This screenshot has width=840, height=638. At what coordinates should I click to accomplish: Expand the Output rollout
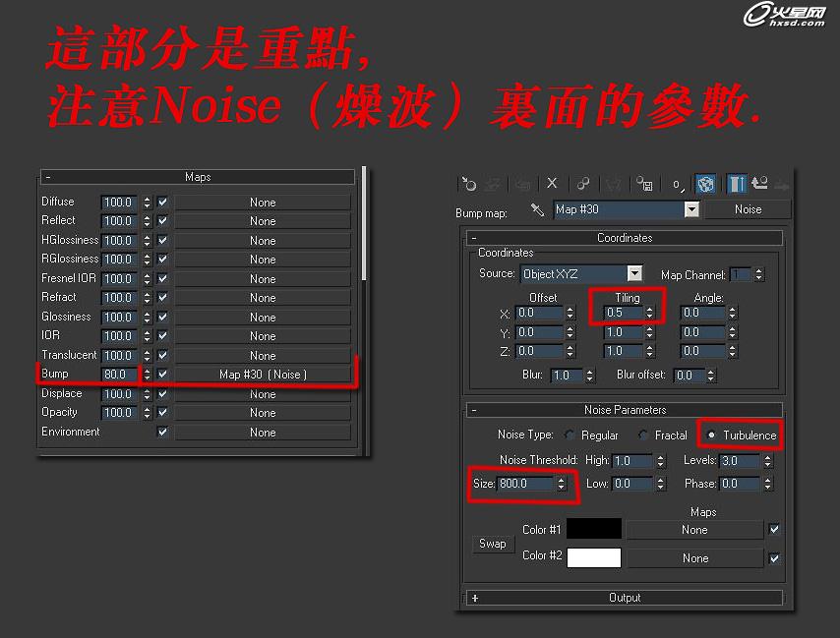[624, 598]
